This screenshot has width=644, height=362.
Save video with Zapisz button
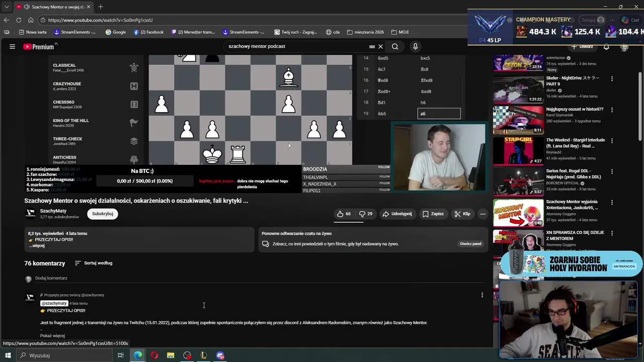pos(433,214)
